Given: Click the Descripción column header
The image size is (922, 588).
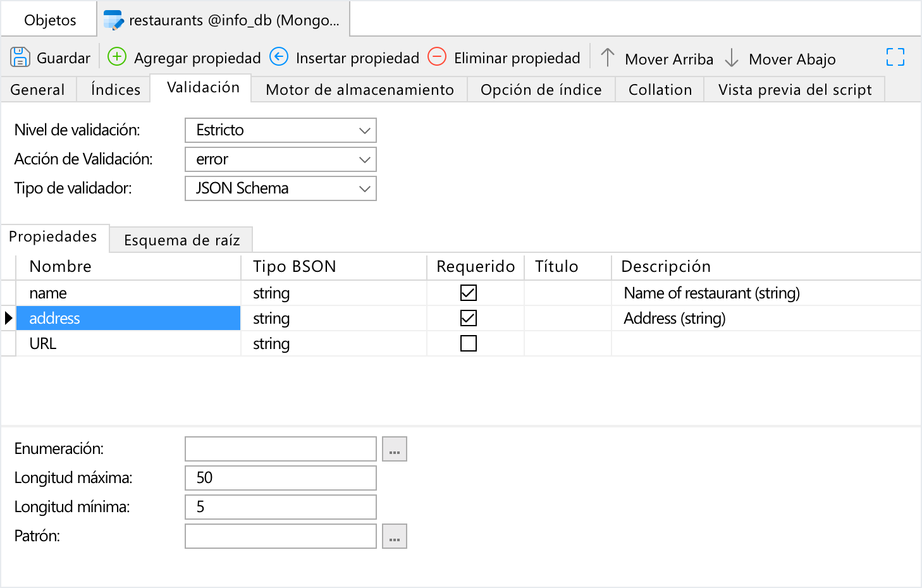Looking at the screenshot, I should (x=766, y=266).
